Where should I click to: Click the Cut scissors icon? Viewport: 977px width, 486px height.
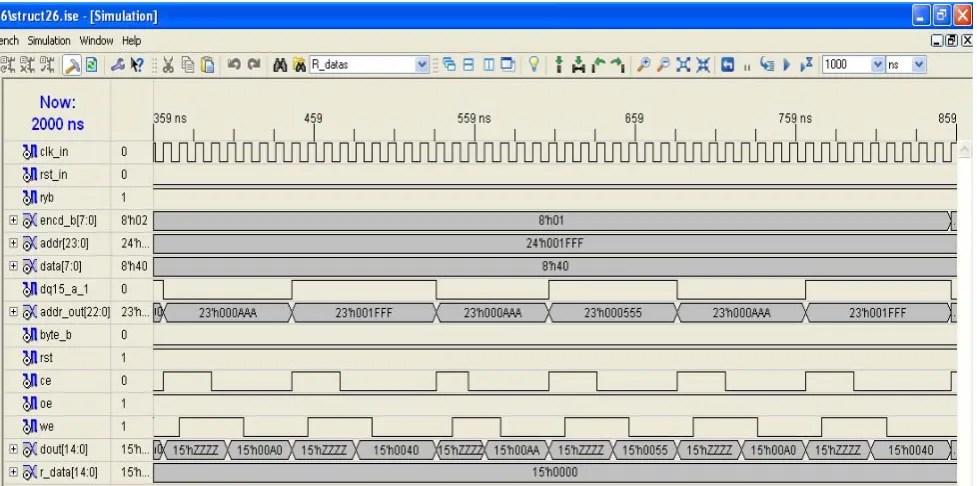pyautogui.click(x=168, y=65)
